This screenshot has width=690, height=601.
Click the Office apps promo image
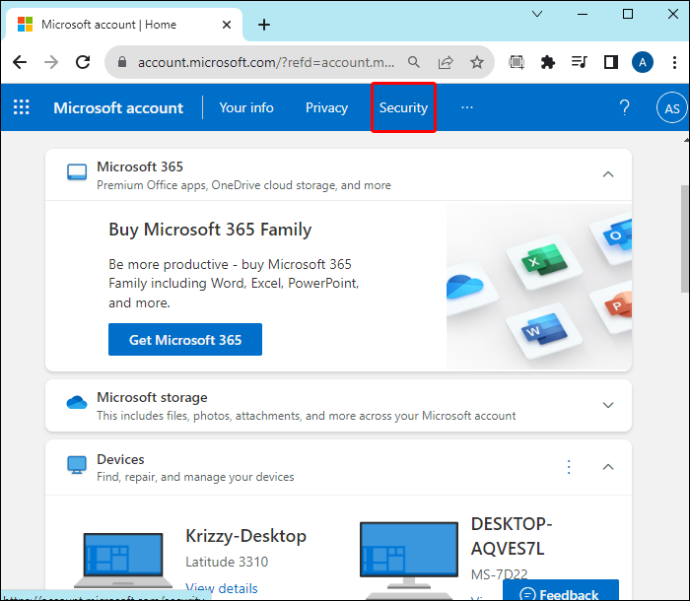click(x=539, y=286)
